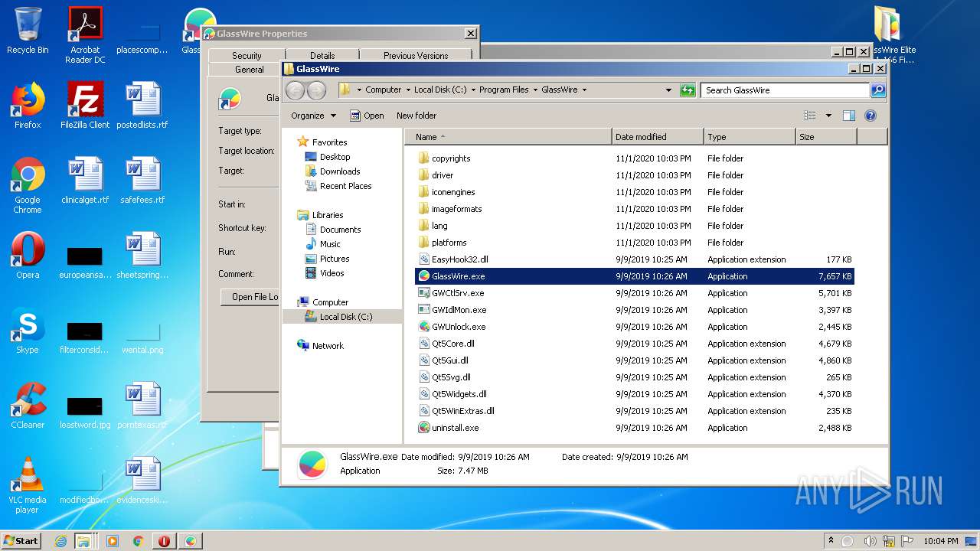Sort files by Type column header
Screen dimensions: 980x551
point(750,137)
